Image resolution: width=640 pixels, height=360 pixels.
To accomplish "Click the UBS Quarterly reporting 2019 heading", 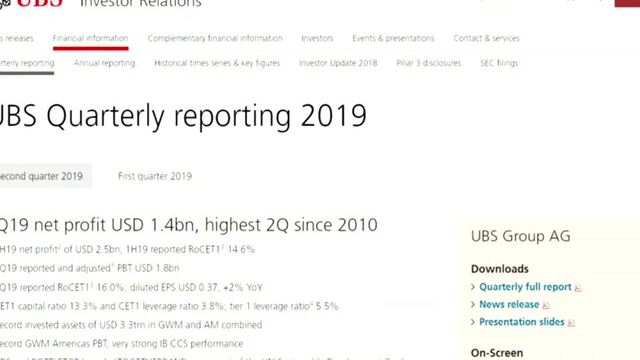I will click(x=183, y=116).
